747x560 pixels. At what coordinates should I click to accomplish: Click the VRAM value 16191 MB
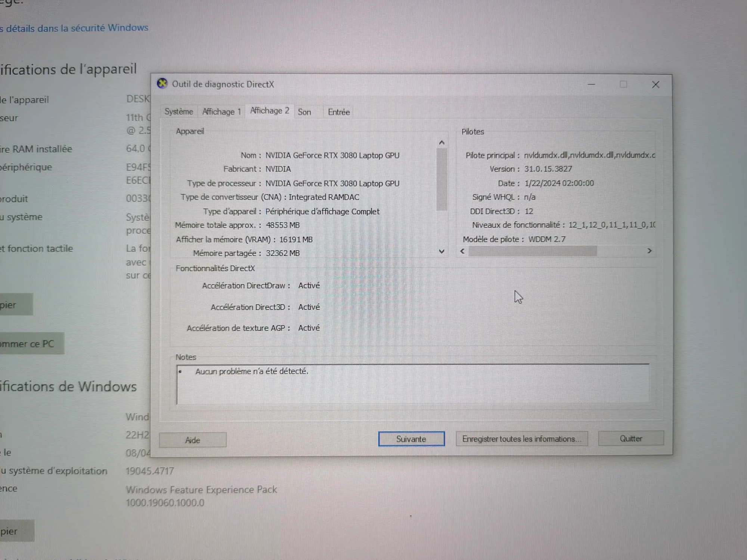[x=296, y=240]
